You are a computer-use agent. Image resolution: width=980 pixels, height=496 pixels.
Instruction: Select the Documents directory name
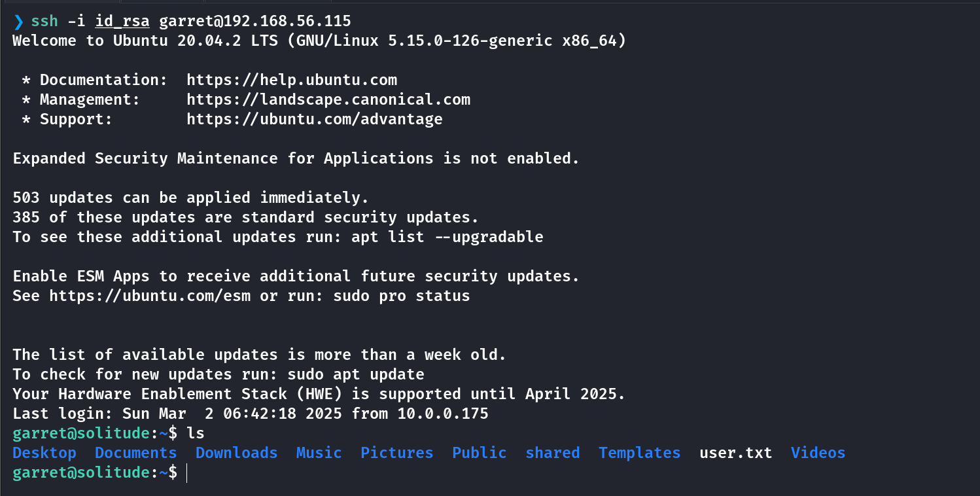(136, 453)
